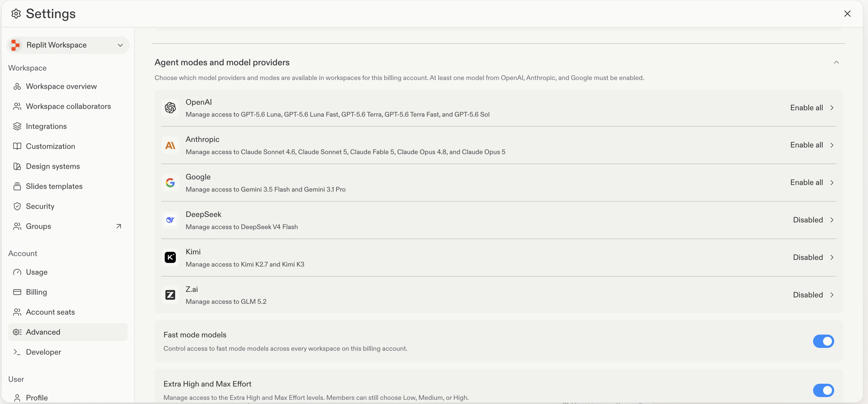Click Disabled status for Z.ai

808,295
